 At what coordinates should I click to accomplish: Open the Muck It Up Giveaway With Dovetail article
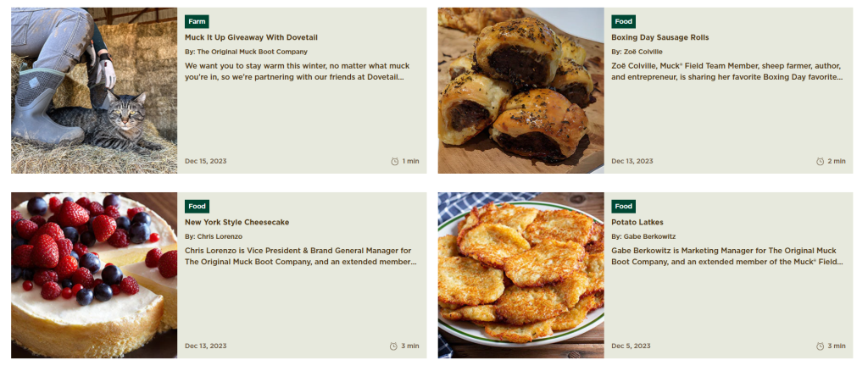(251, 37)
